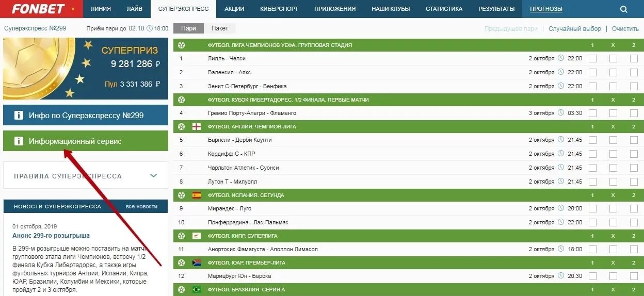This screenshot has height=296, width=644.
Task: Check draw (X) for Понферрадина - Лас-Пальмас
Action: (613, 222)
